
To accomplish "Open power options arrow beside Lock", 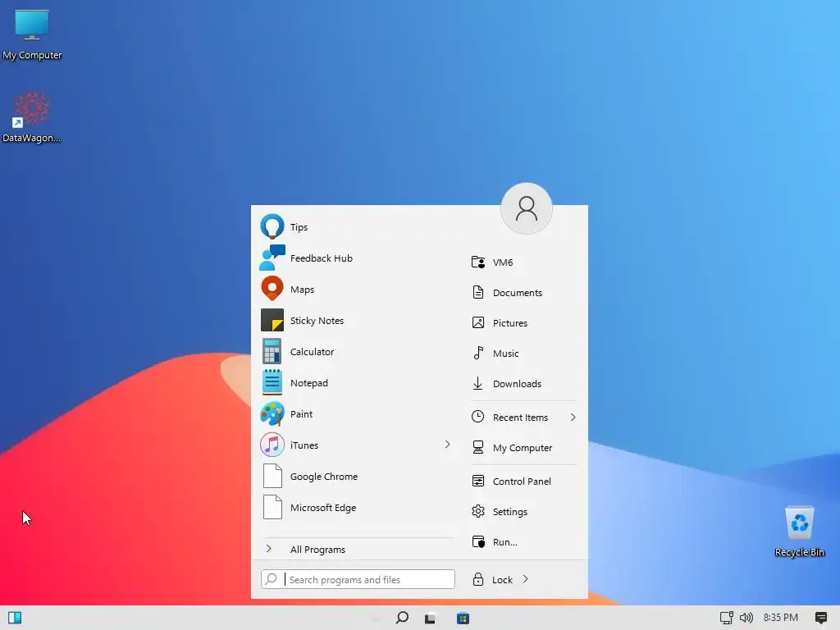I will point(526,578).
